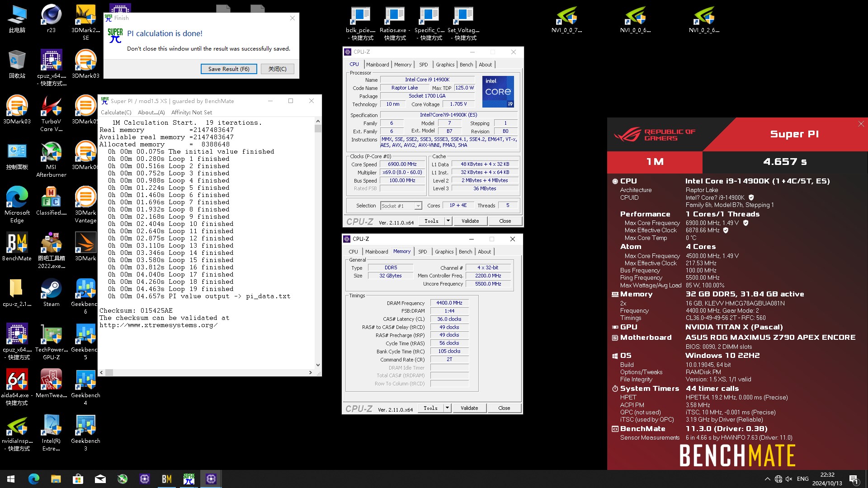Image resolution: width=868 pixels, height=488 pixels.
Task: Switch to Super PI taskbar icon
Action: pyautogui.click(x=189, y=479)
